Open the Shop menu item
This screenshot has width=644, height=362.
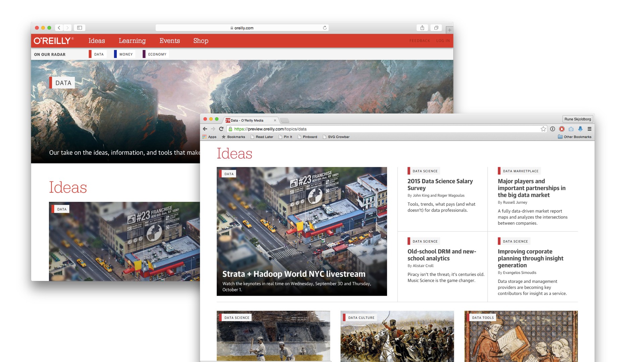[x=201, y=41]
